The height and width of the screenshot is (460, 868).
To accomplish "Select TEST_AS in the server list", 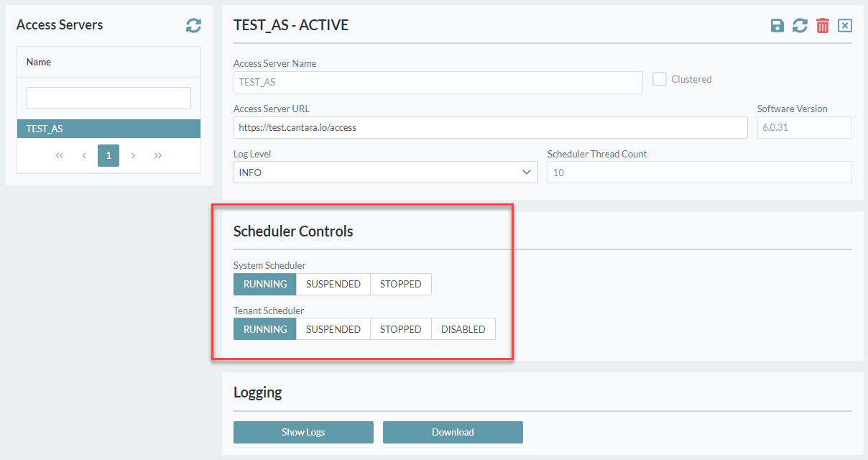I will 108,129.
